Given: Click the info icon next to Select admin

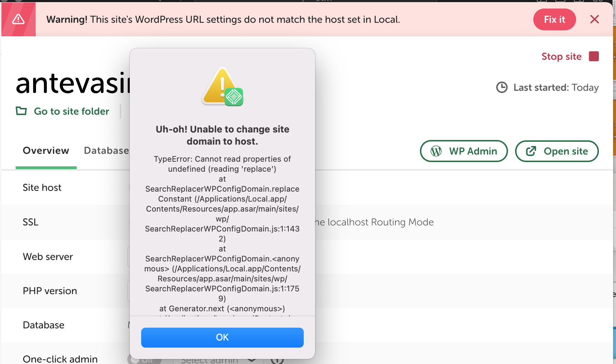Looking at the screenshot, I should point(277,360).
